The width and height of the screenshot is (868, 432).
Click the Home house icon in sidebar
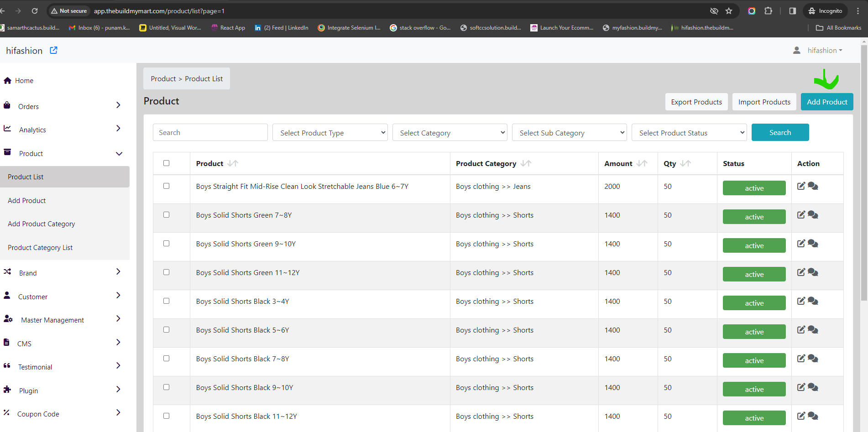tap(7, 80)
